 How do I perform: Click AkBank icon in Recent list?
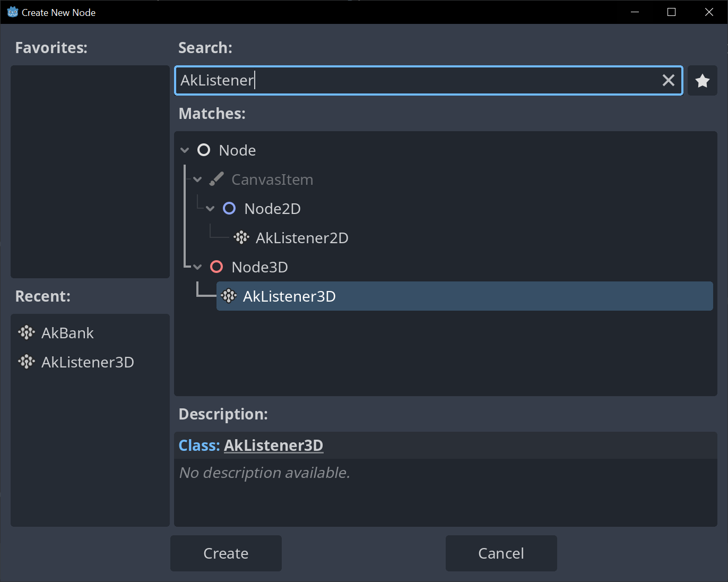tap(26, 332)
